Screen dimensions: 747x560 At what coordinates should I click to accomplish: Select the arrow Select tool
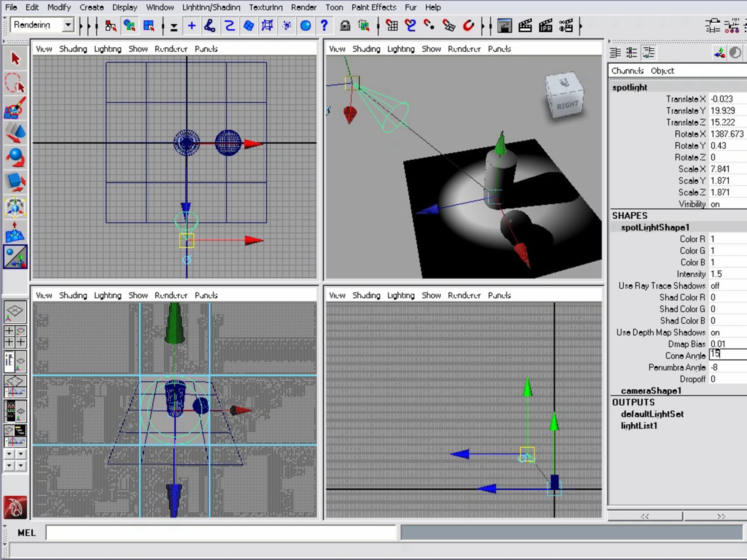pyautogui.click(x=15, y=58)
